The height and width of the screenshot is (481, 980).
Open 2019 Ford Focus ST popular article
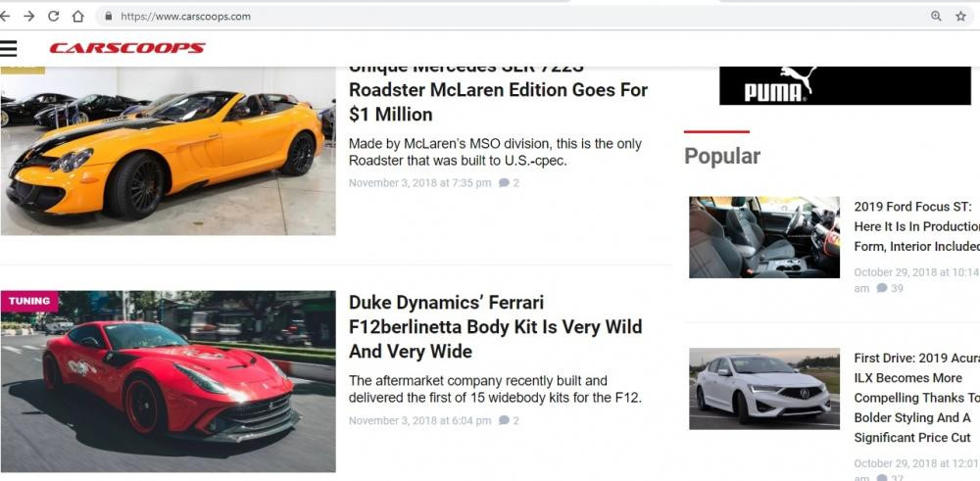tap(915, 226)
